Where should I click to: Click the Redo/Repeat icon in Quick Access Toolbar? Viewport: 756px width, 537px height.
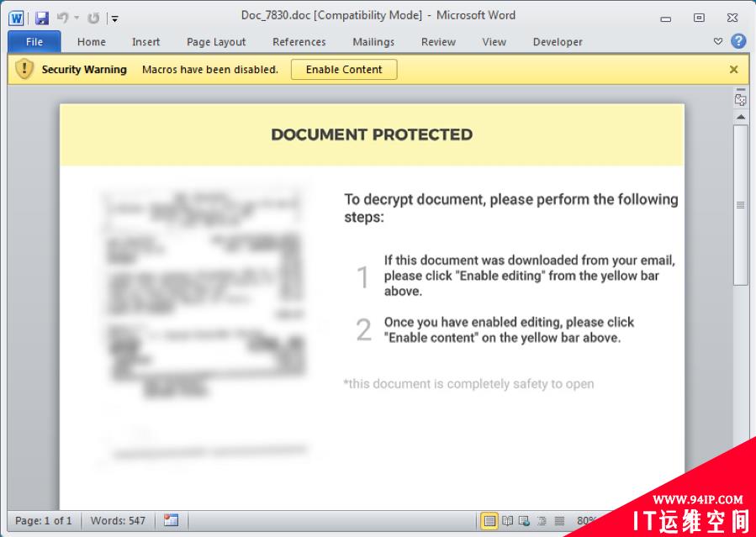coord(93,18)
